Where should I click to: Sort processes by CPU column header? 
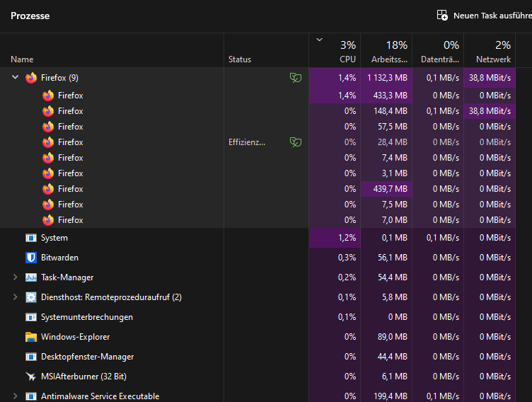[x=335, y=50]
